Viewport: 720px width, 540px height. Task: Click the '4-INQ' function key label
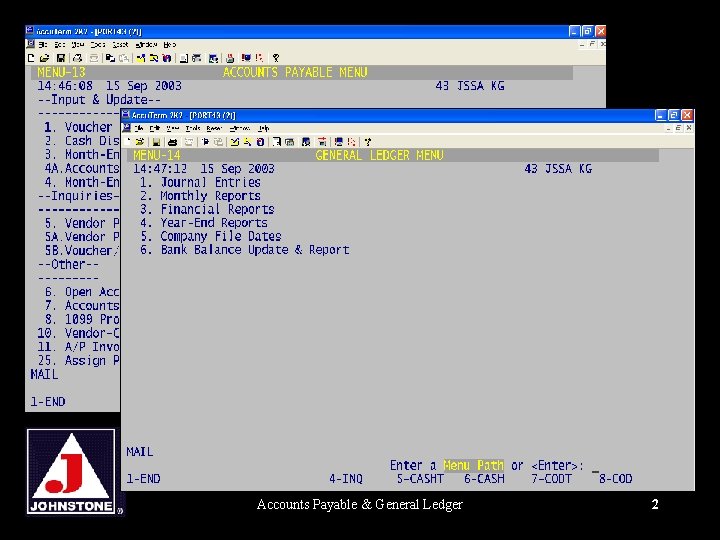(x=346, y=479)
